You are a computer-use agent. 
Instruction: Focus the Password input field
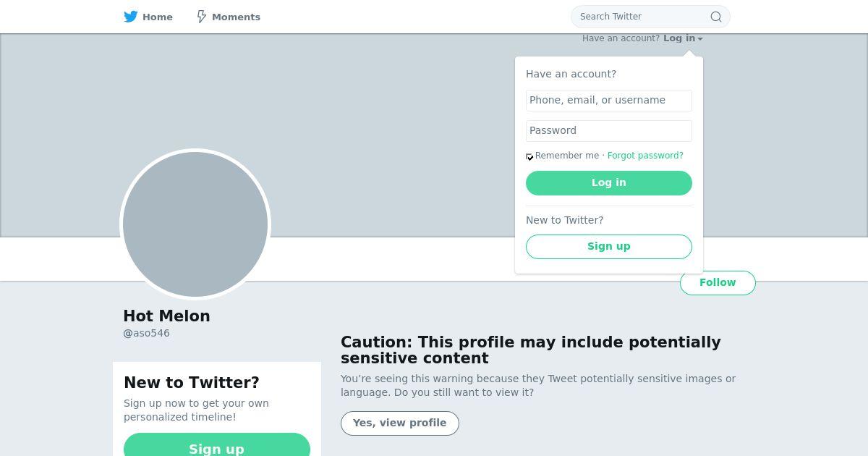pos(608,131)
